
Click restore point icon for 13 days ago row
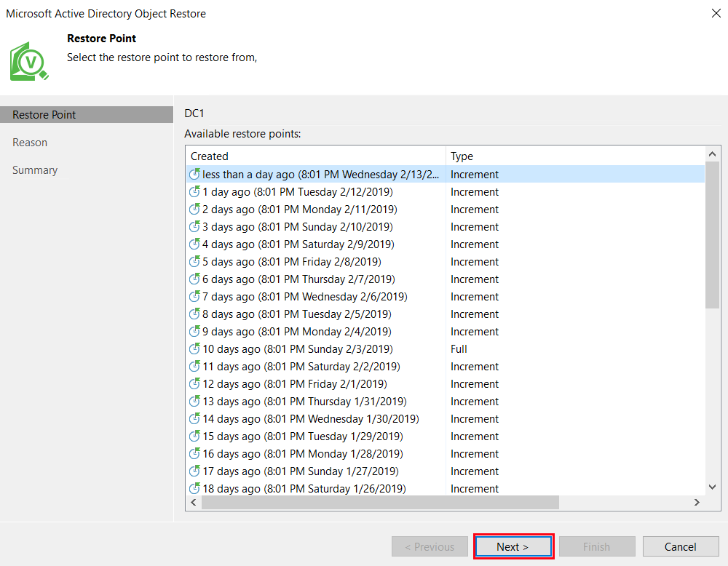194,402
